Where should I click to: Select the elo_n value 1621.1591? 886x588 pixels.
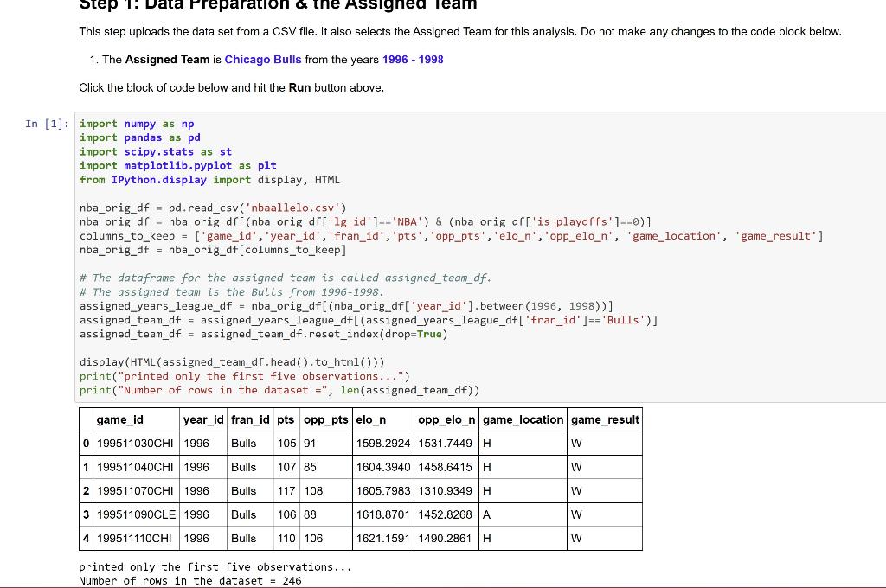click(382, 538)
